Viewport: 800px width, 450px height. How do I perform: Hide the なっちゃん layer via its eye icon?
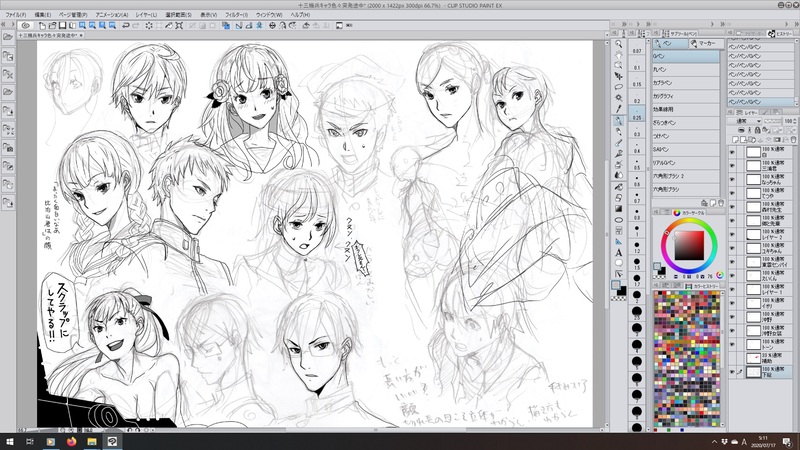(x=733, y=180)
